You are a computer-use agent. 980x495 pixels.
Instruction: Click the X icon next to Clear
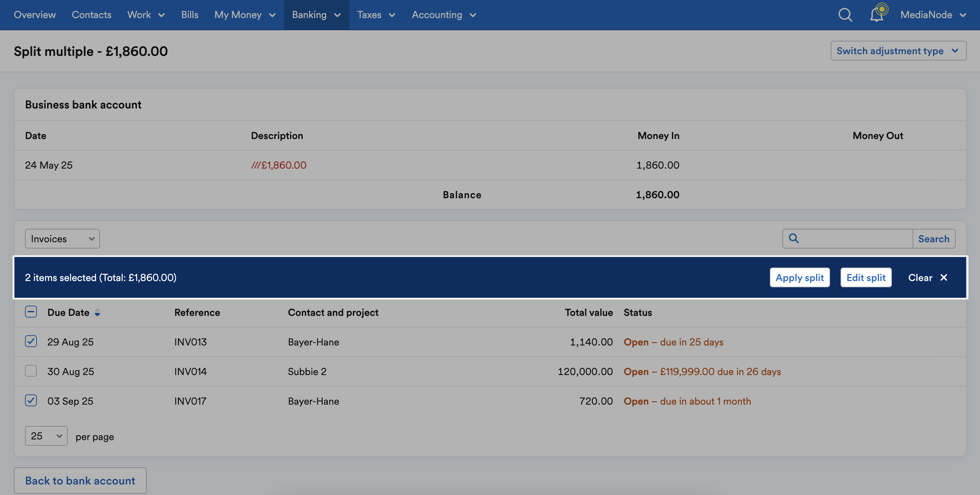coord(944,277)
